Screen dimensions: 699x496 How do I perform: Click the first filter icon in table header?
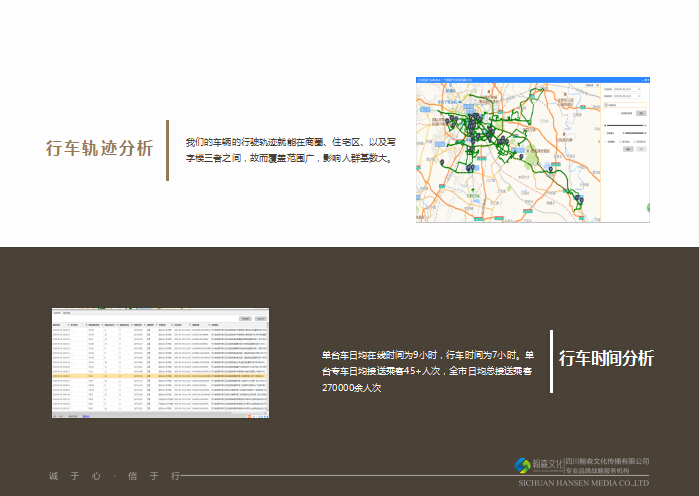click(x=66, y=326)
